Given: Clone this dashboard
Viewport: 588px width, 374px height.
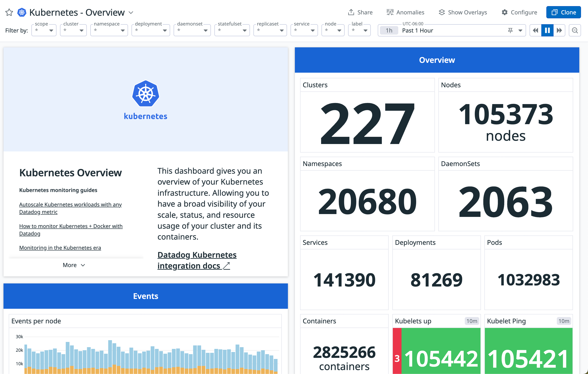Looking at the screenshot, I should click(x=563, y=12).
